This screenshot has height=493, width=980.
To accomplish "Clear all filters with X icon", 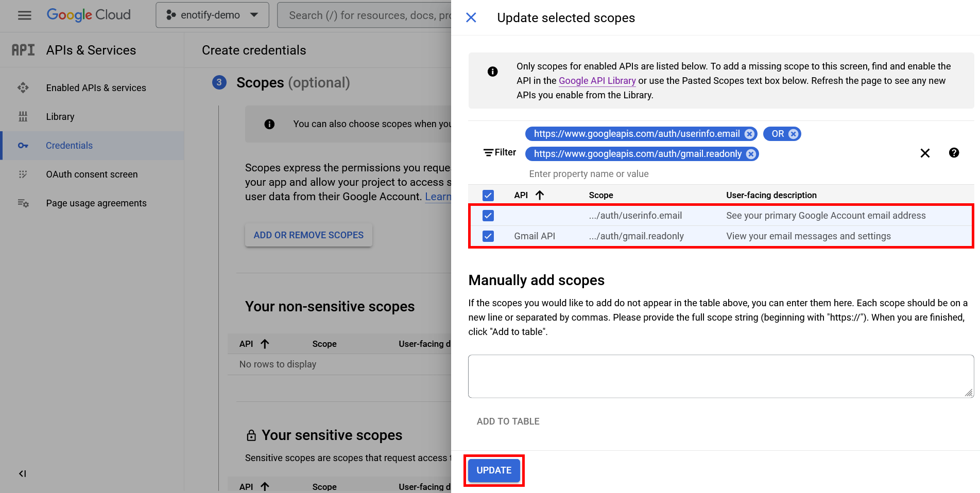I will pos(925,153).
